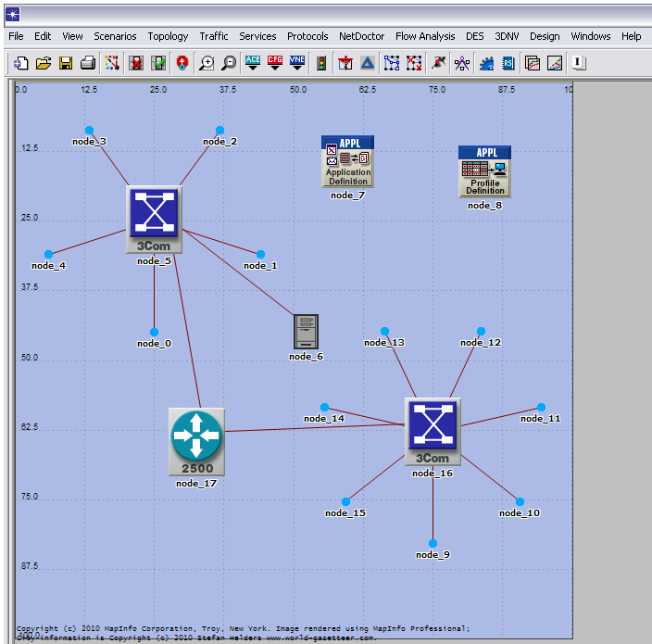Open the Object Palette toolbar icon
Screen dimensions: 652x644
coord(112,63)
